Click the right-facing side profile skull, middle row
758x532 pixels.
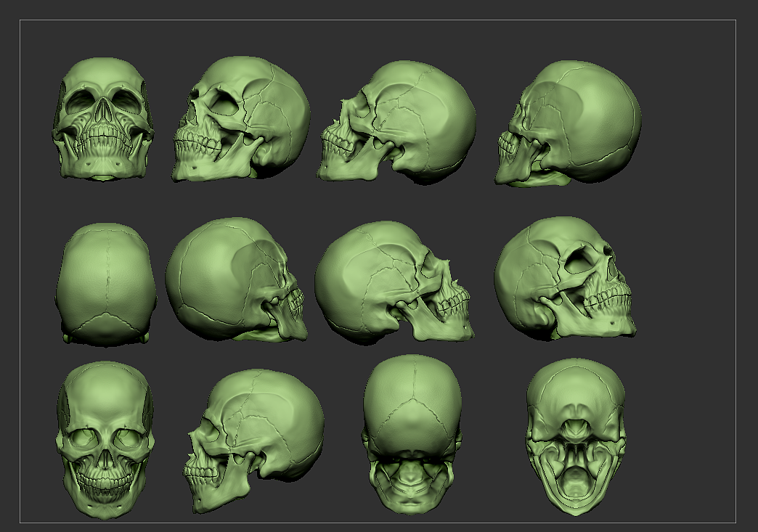pos(394,282)
